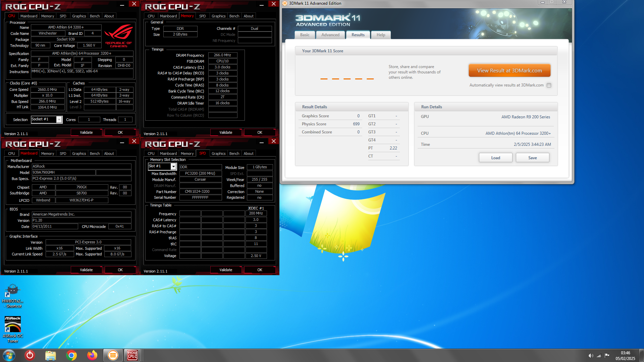Close the CPU-Z SPD window
The height and width of the screenshot is (362, 644).
274,141
